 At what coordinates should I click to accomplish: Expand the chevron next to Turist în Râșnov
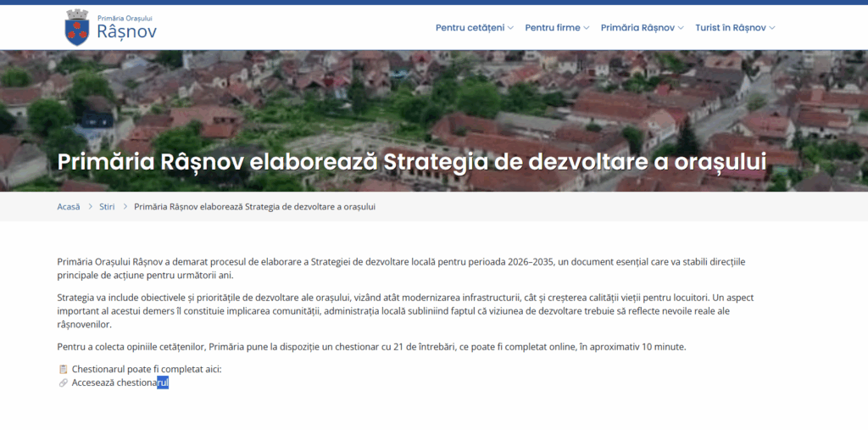pyautogui.click(x=772, y=28)
